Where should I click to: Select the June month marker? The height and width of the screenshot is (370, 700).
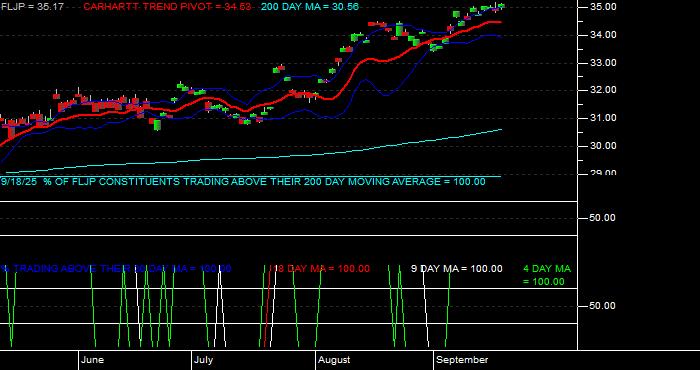click(93, 360)
